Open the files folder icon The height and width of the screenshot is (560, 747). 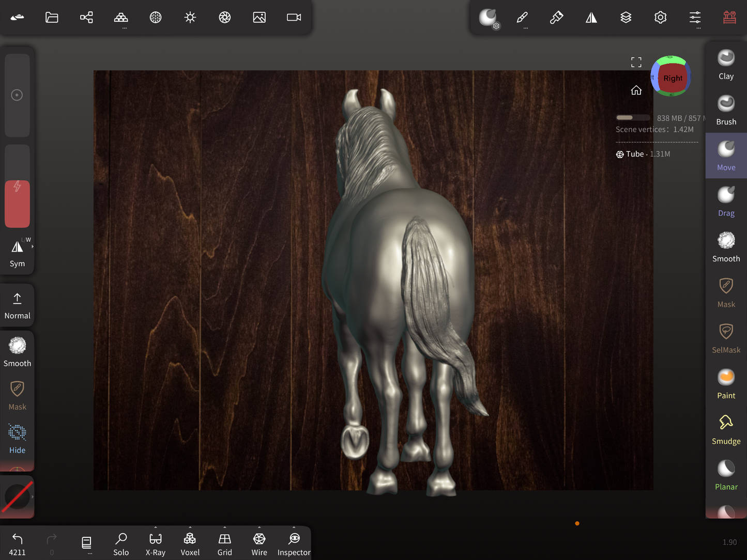tap(52, 18)
